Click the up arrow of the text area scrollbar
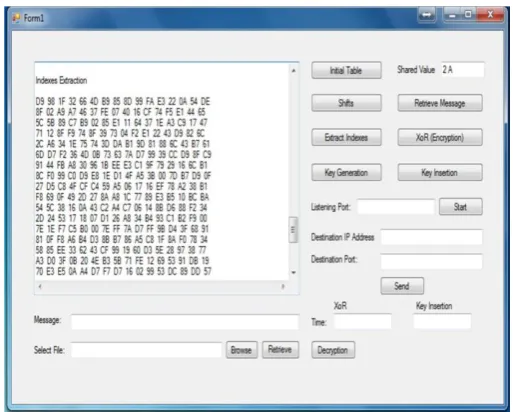 (x=293, y=71)
